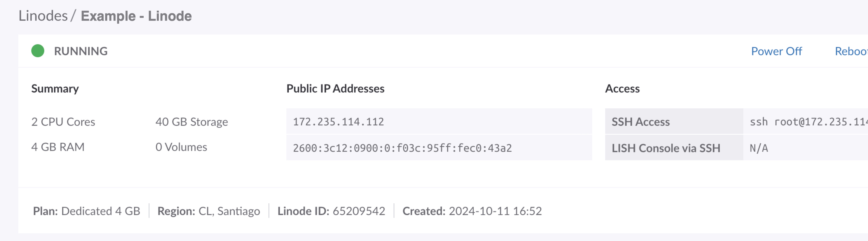Reboot the Linode

[851, 51]
